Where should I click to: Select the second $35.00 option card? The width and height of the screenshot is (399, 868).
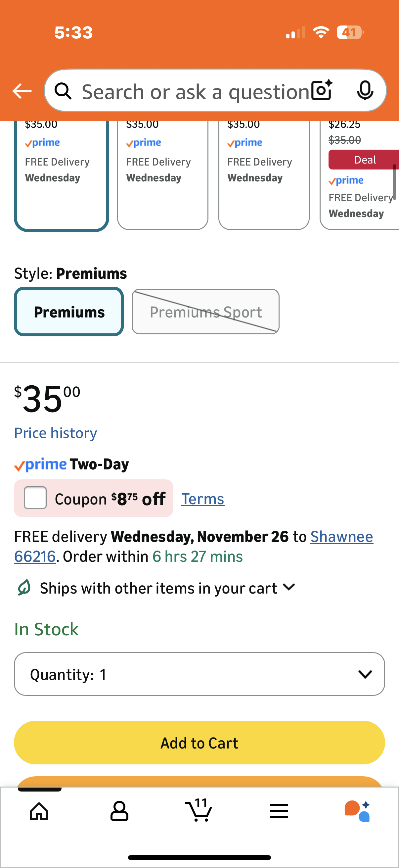click(163, 175)
